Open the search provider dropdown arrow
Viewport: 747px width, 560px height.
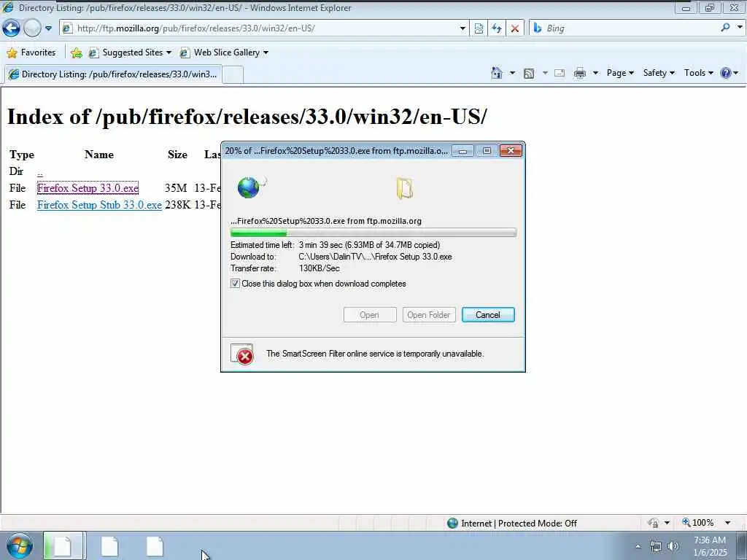tap(740, 28)
